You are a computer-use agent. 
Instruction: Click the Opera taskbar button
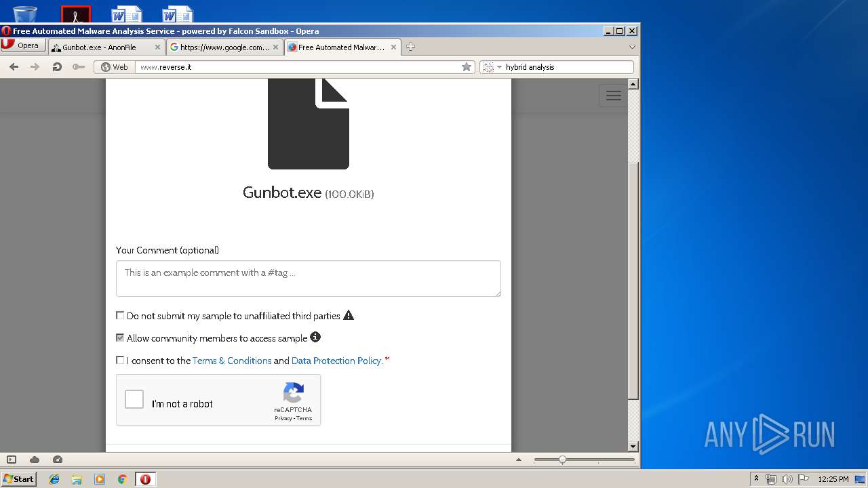click(x=145, y=479)
